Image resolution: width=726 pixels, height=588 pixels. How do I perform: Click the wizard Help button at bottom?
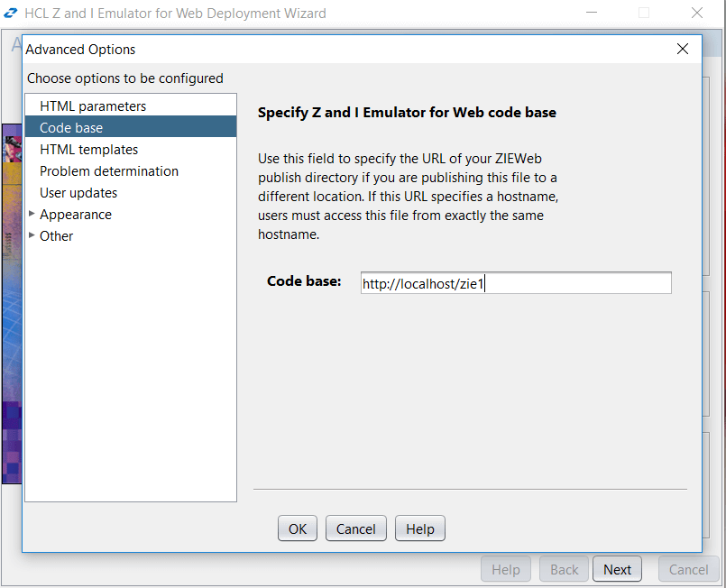(x=505, y=569)
